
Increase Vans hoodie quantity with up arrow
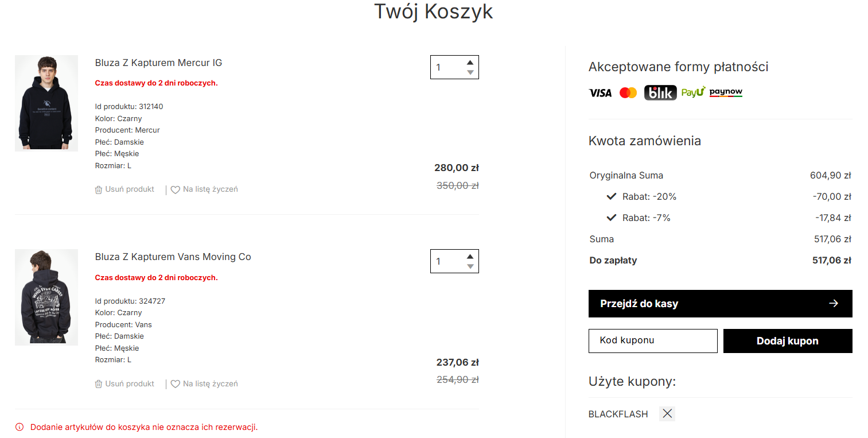(x=470, y=257)
